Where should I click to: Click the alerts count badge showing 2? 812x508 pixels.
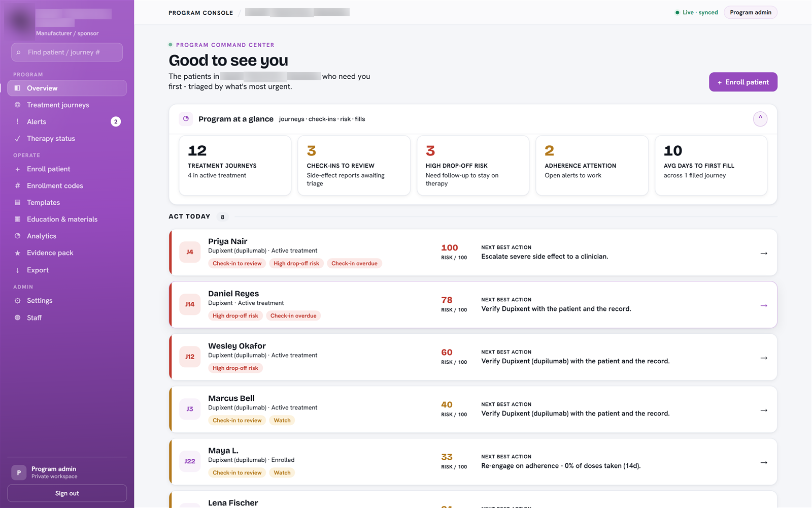[x=116, y=121]
